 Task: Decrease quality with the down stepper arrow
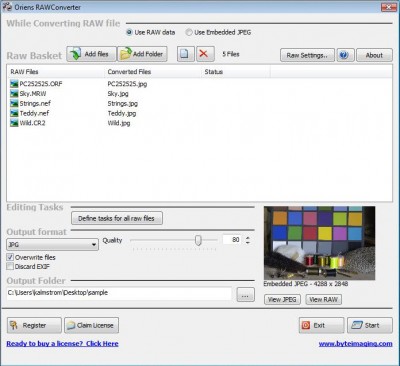pyautogui.click(x=248, y=242)
